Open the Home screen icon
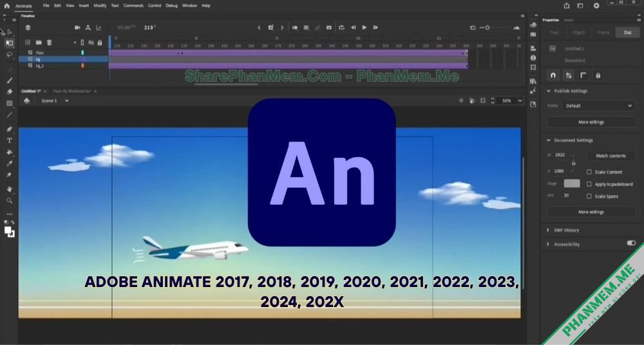The image size is (644, 345). [x=6, y=6]
